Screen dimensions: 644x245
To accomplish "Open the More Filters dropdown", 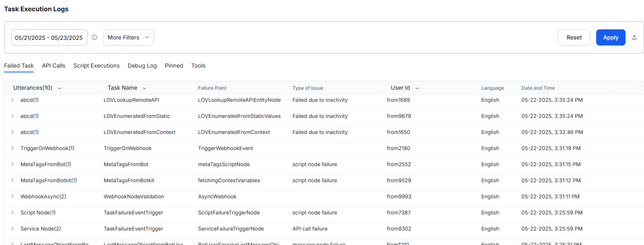I will click(129, 37).
